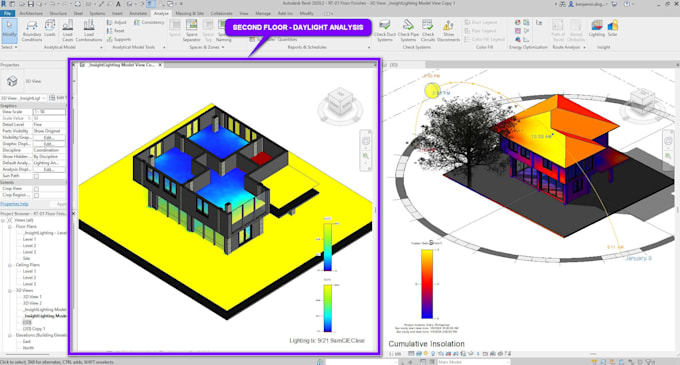Open the File menu tab
Viewport: 680px width, 365px height.
pos(7,13)
